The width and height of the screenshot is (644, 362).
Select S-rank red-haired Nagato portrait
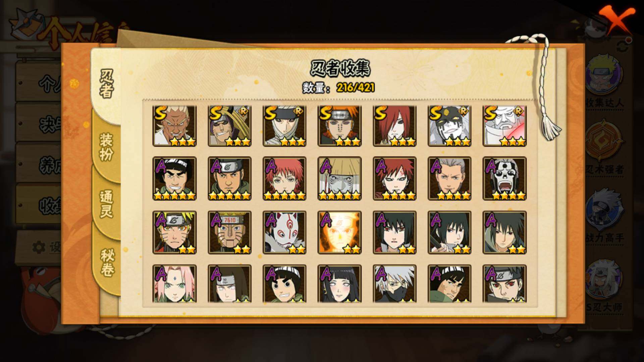[x=394, y=126]
